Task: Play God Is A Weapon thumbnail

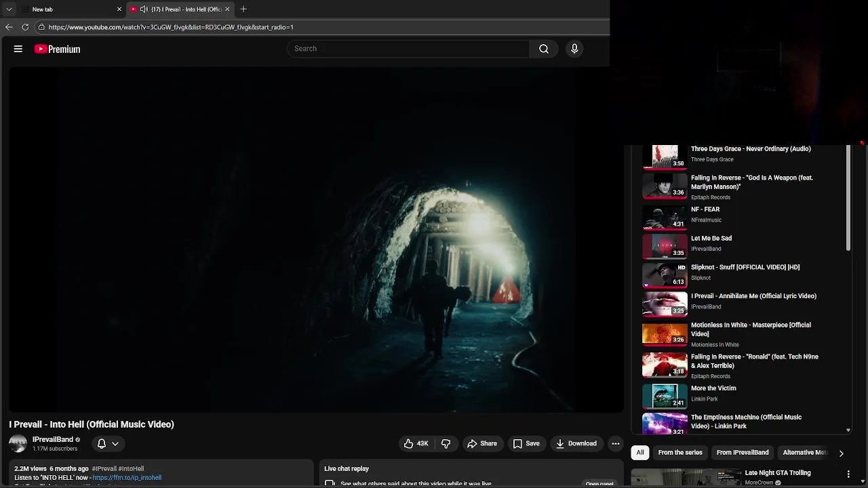Action: [665, 185]
